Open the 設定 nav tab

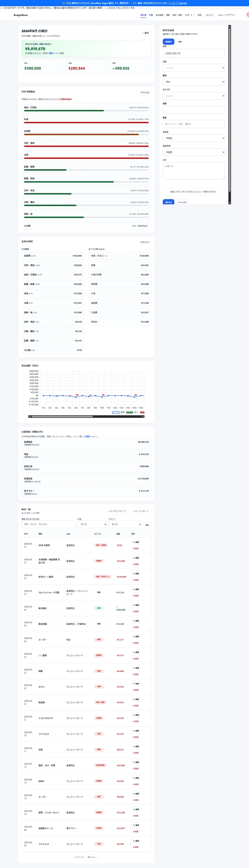click(x=199, y=15)
